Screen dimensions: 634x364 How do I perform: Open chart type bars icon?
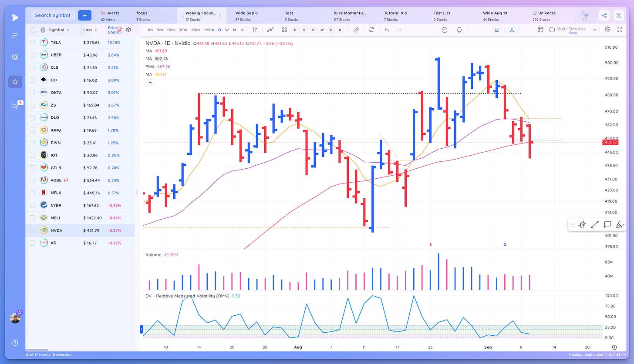click(255, 30)
